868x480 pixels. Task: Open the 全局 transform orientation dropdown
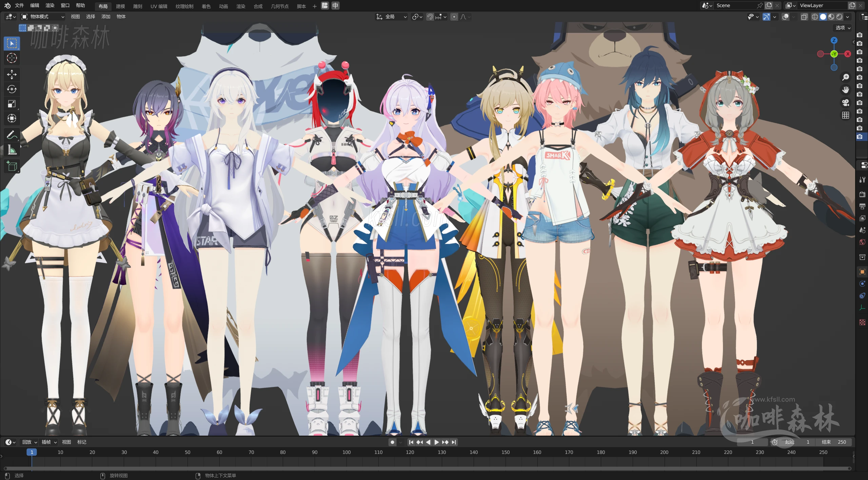[x=391, y=17]
